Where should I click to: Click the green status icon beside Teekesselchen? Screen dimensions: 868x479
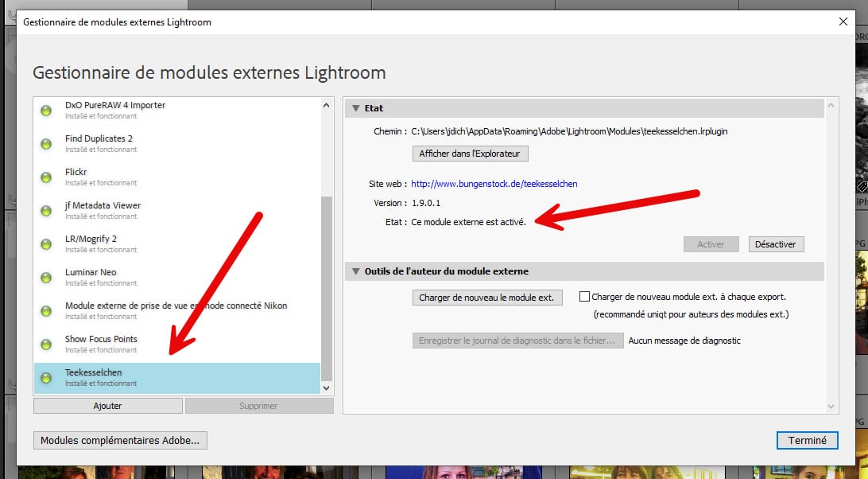click(x=46, y=377)
